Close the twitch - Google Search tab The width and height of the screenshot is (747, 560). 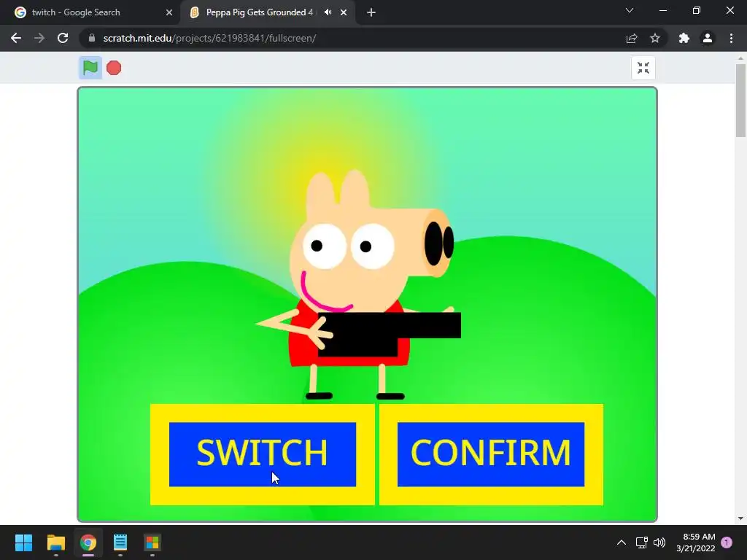click(169, 12)
